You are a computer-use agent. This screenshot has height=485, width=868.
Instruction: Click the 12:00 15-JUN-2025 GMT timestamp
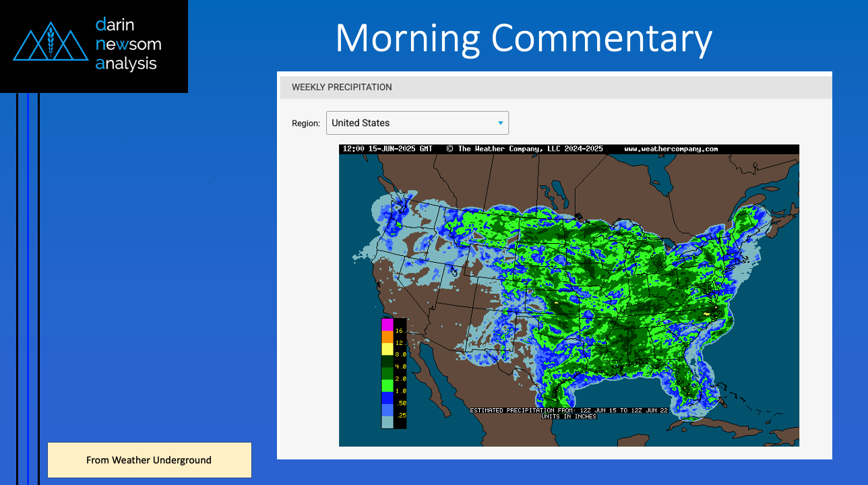[387, 149]
